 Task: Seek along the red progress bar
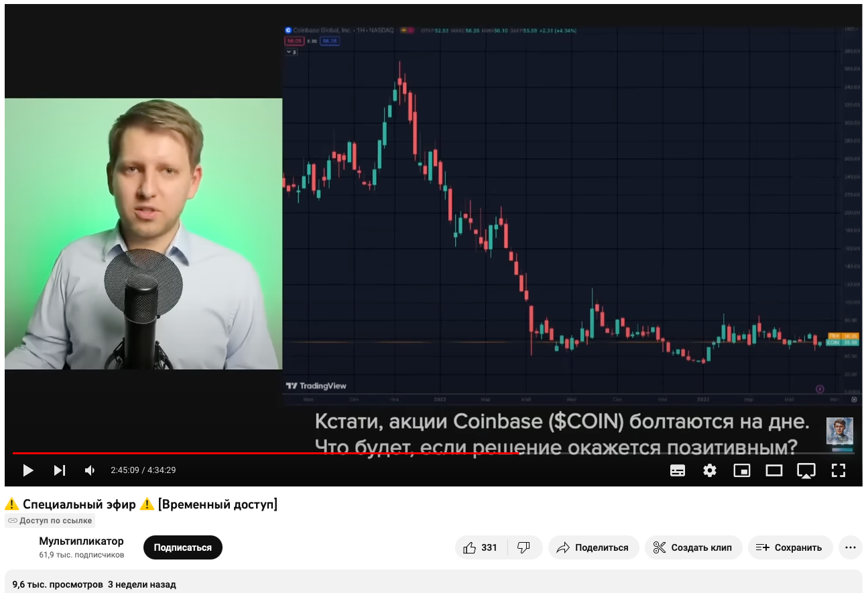(x=434, y=454)
